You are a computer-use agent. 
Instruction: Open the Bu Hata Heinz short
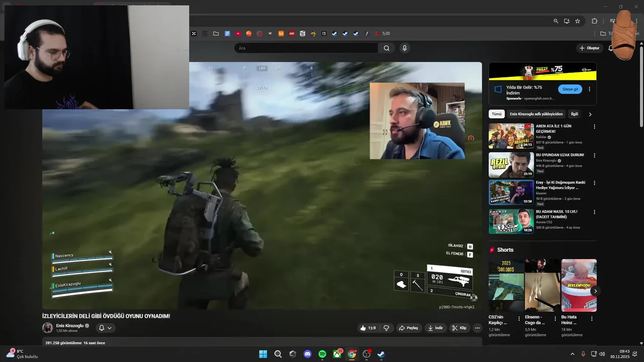click(x=579, y=285)
